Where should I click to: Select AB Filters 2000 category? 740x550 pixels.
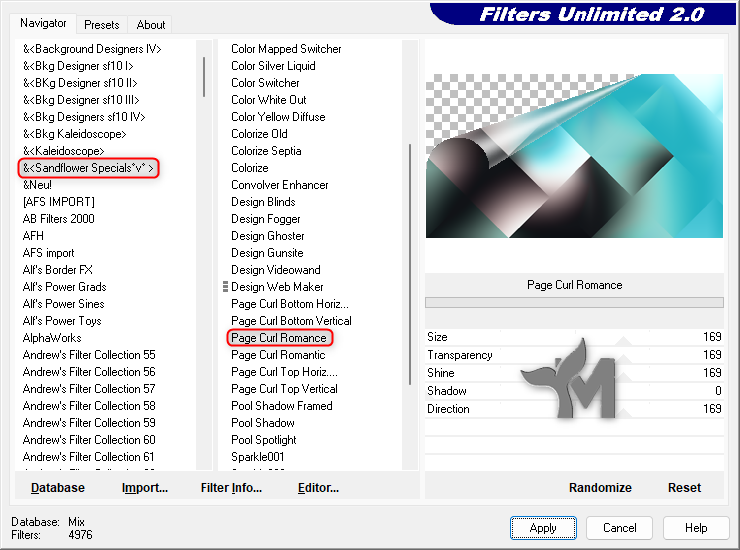point(59,219)
